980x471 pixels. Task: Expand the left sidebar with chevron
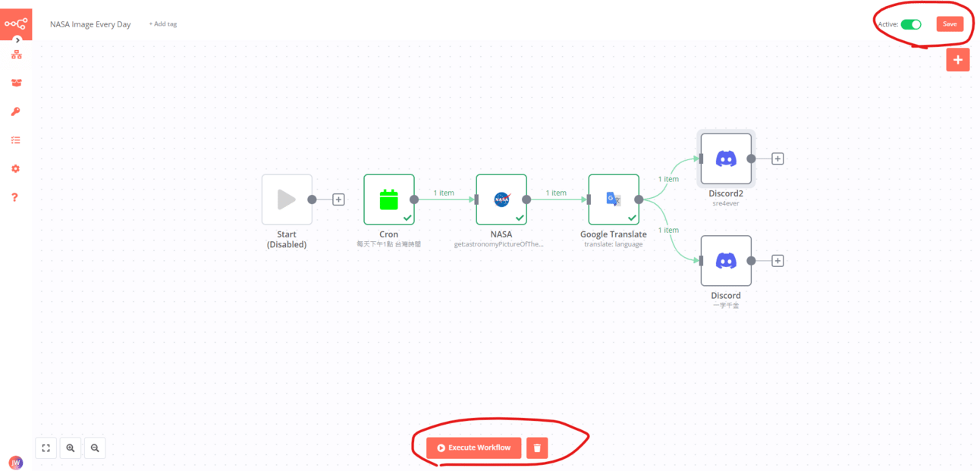pos(17,40)
